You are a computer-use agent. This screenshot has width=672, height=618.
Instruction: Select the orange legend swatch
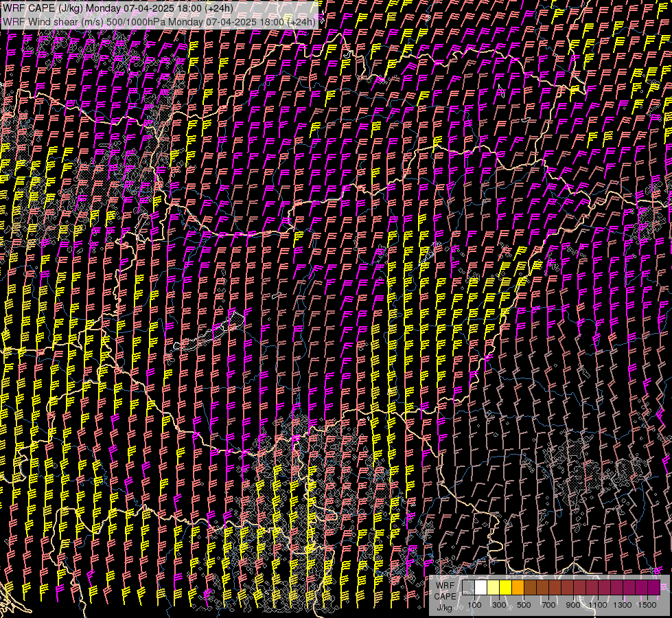pos(518,587)
